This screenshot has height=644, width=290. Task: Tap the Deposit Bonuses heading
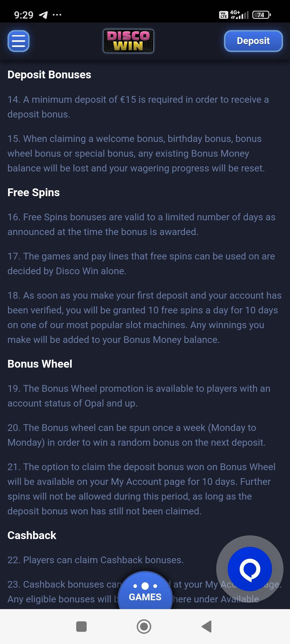49,75
